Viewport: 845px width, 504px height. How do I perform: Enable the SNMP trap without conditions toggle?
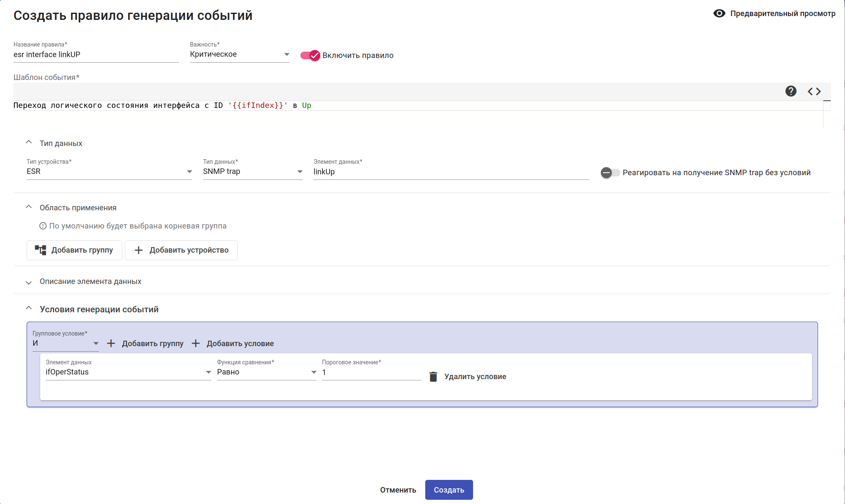[610, 173]
